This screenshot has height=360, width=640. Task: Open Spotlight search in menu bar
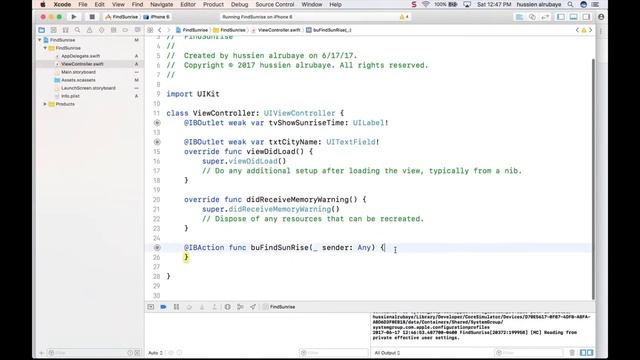click(570, 4)
